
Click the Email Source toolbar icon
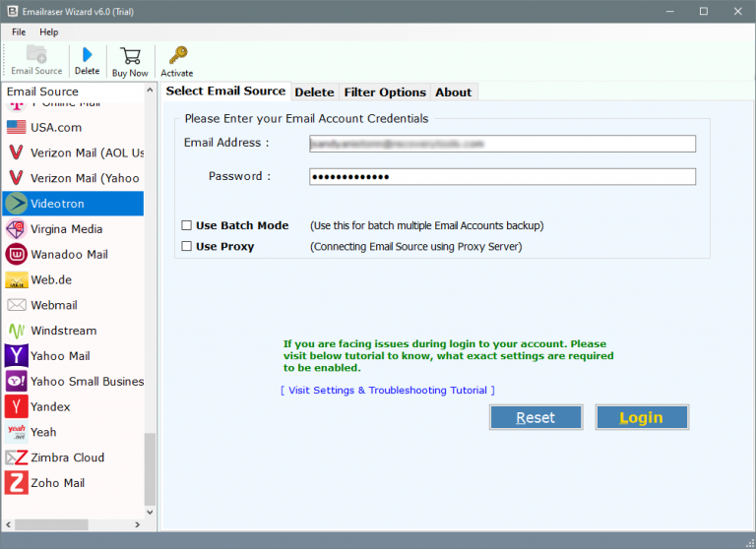[36, 54]
